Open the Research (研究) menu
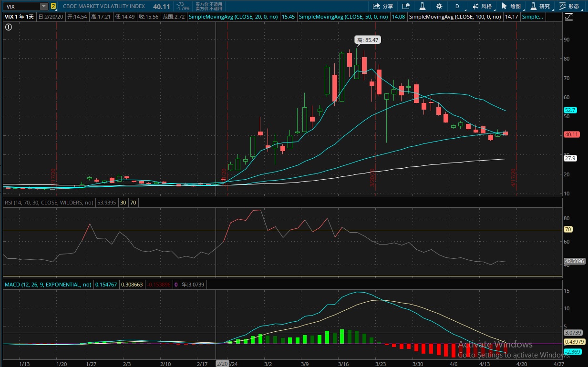 coord(540,6)
